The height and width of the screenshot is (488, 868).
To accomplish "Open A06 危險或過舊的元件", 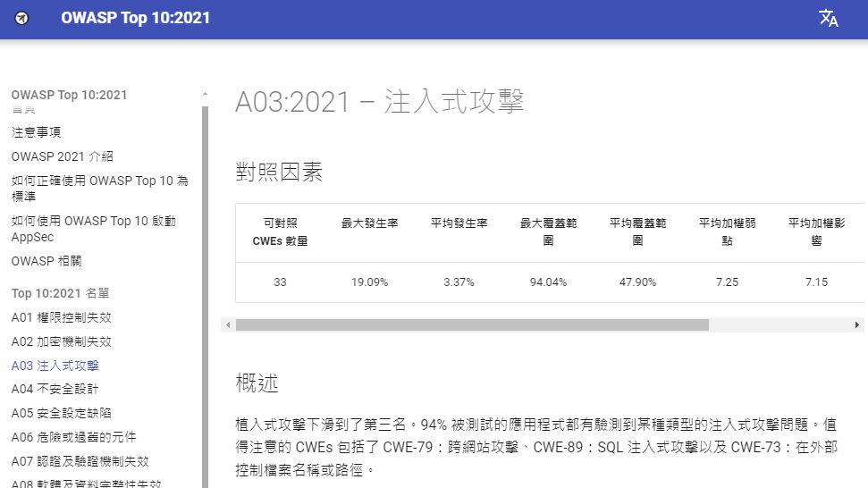I will tap(73, 437).
